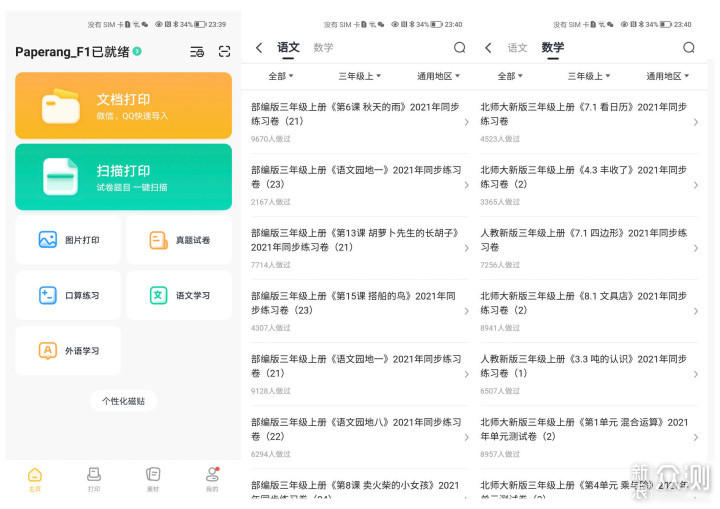Screen dimensions: 720x509
Task: Open 《8.1 文具店》 math practice paper
Action: [x=589, y=311]
